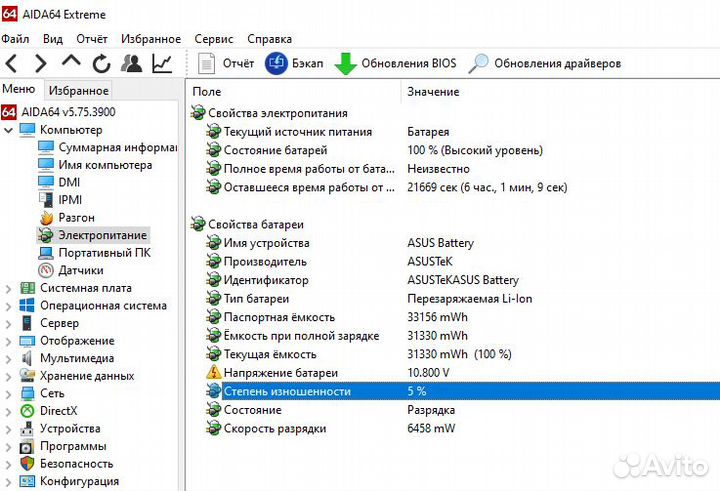
Task: Open the Справка menu
Action: tap(270, 39)
